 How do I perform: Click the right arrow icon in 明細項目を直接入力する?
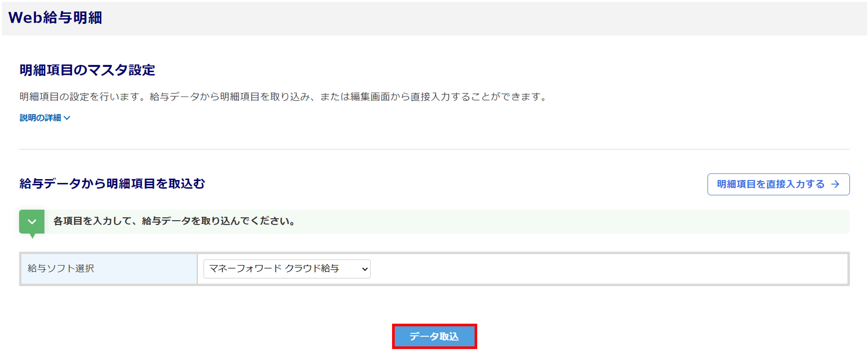(x=835, y=184)
